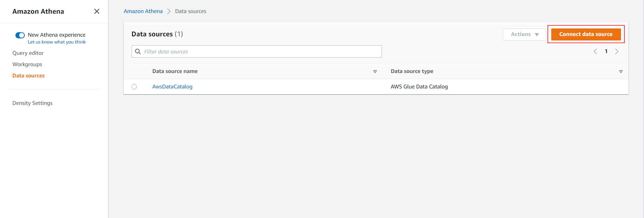Toggle the New Athena experience switch
This screenshot has height=218, width=644.
(20, 35)
